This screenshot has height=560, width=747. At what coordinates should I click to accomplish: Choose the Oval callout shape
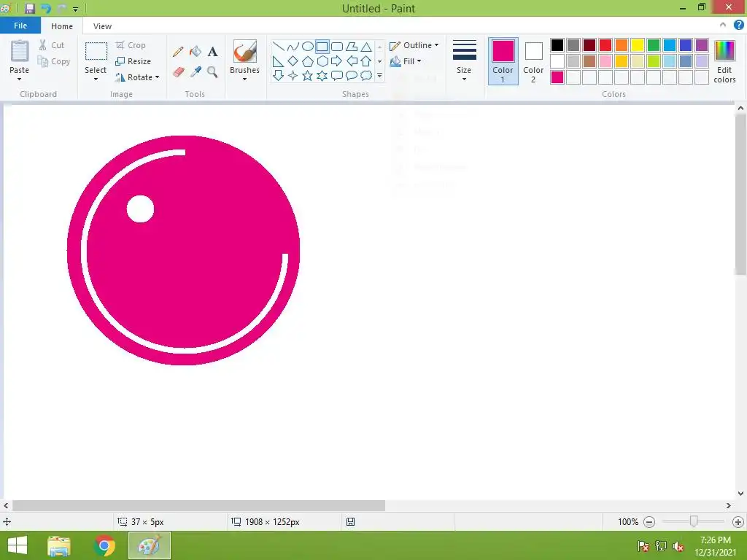(352, 75)
